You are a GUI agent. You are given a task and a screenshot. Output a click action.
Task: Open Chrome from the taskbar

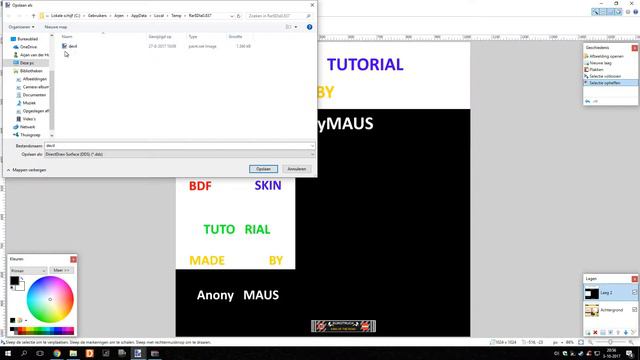(x=57, y=353)
